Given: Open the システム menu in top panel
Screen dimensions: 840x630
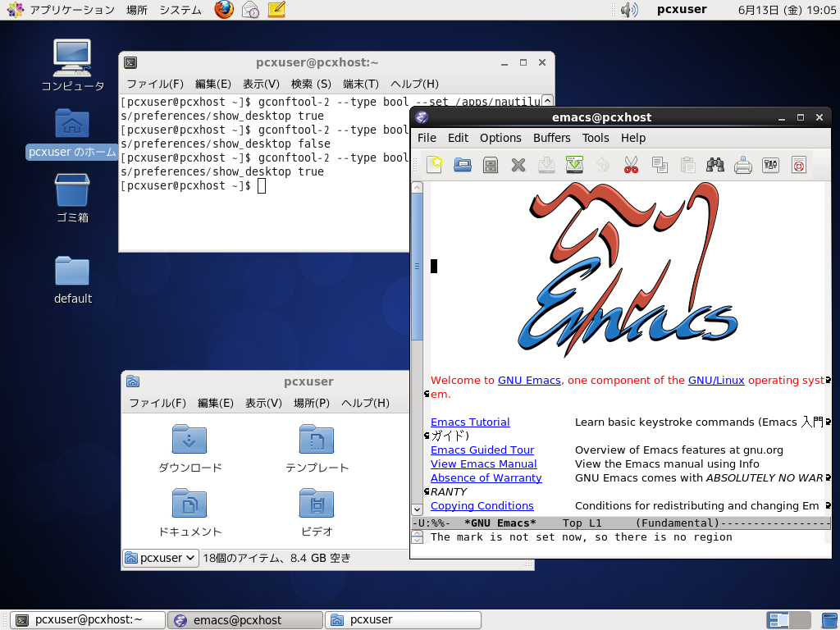Looking at the screenshot, I should click(x=180, y=10).
